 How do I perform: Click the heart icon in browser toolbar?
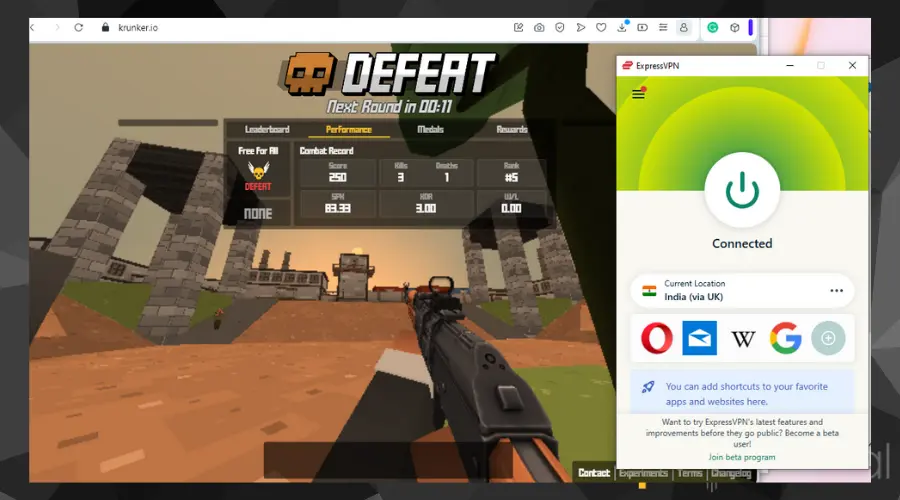[x=601, y=28]
